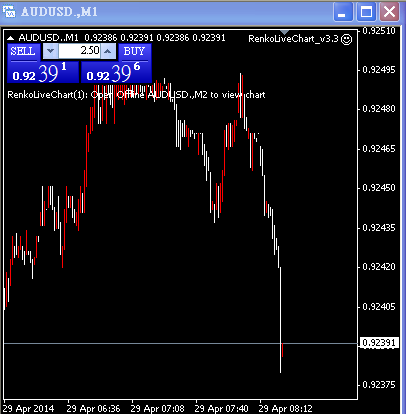The image size is (406, 414).
Task: Click the buy price 0.92396 panel
Action: coord(116,72)
